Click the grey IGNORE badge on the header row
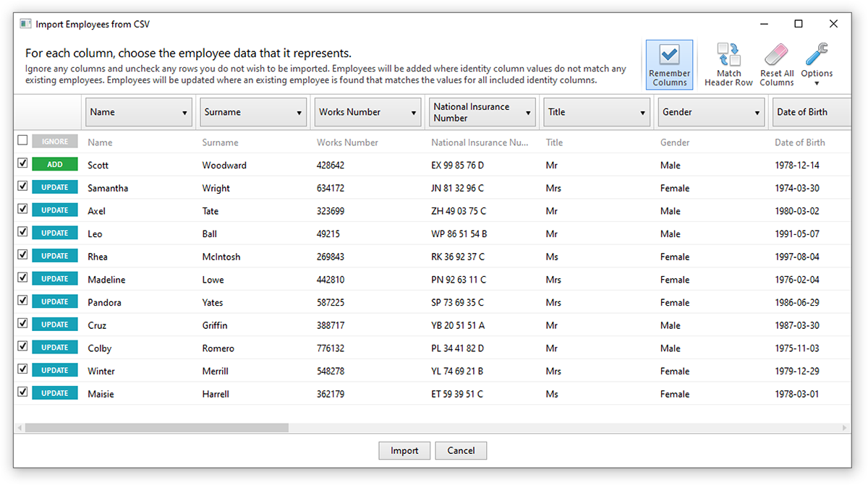The height and width of the screenshot is (485, 868). [x=55, y=142]
